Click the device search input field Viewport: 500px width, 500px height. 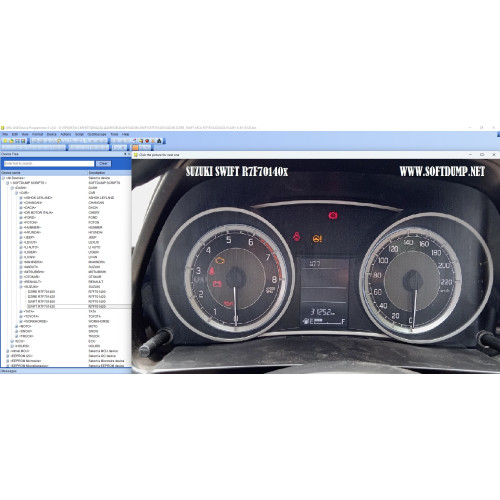(49, 163)
